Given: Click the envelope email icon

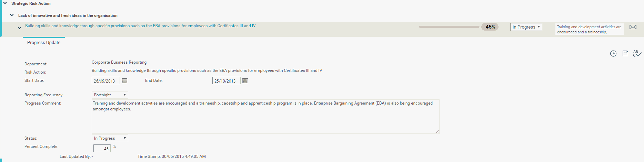Looking at the screenshot, I should pos(633,27).
